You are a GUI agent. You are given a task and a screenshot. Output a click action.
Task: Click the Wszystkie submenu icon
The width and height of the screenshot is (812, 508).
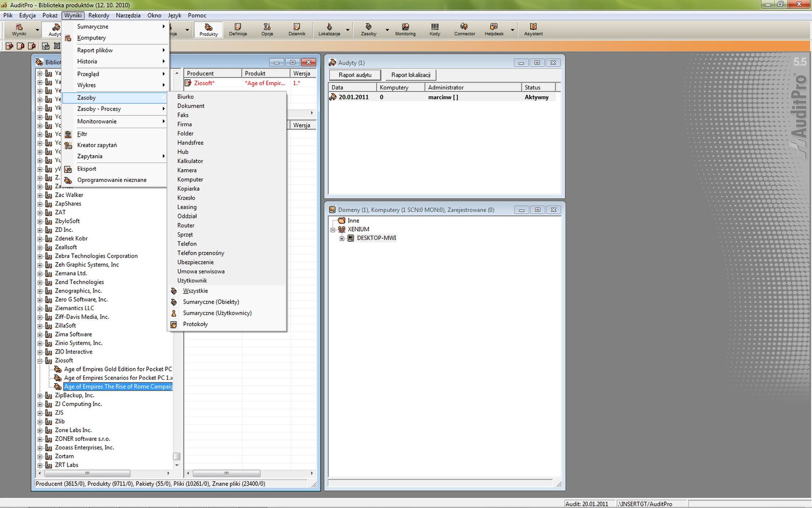tap(174, 291)
